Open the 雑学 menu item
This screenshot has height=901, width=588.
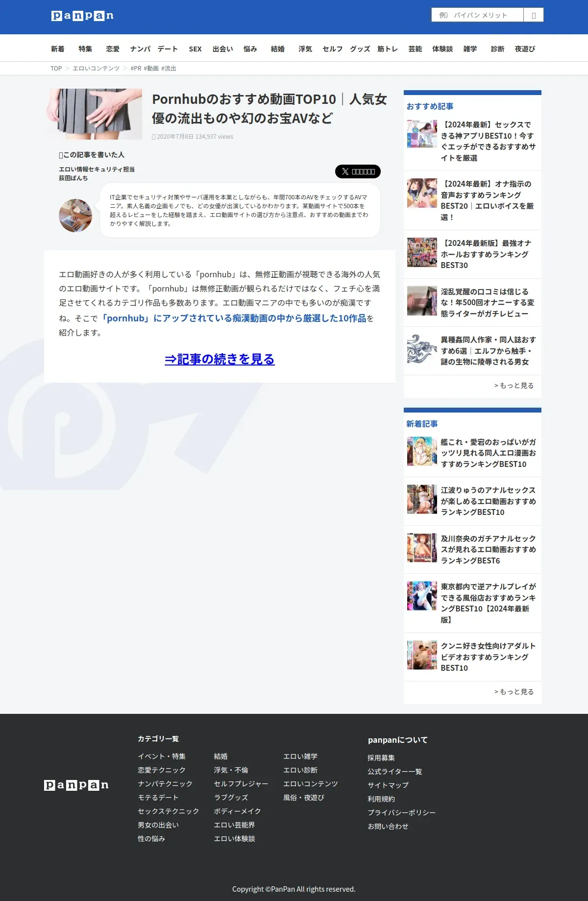(470, 49)
